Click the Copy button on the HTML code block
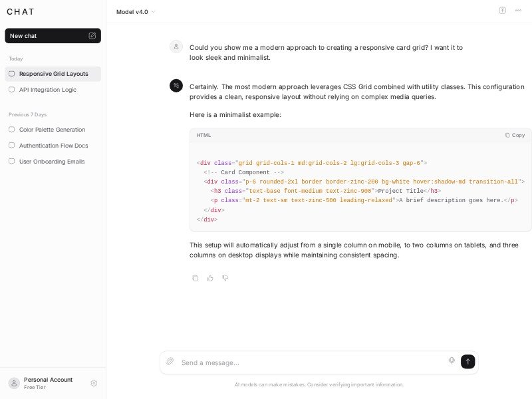 point(515,135)
